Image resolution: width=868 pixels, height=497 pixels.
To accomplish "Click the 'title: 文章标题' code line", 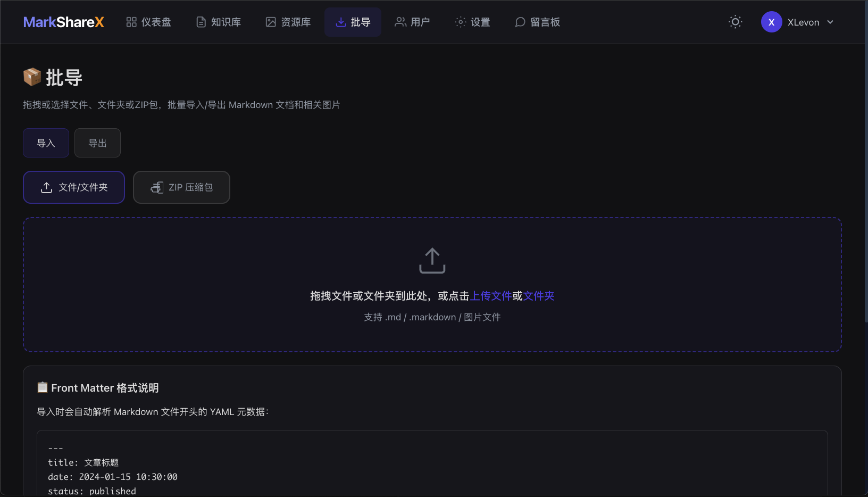I will tap(84, 463).
